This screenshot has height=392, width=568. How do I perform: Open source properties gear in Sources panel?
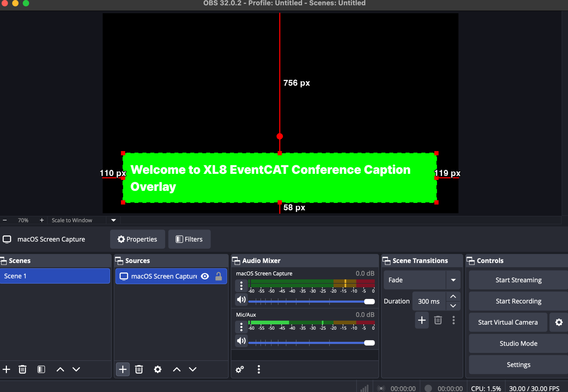[x=158, y=369]
